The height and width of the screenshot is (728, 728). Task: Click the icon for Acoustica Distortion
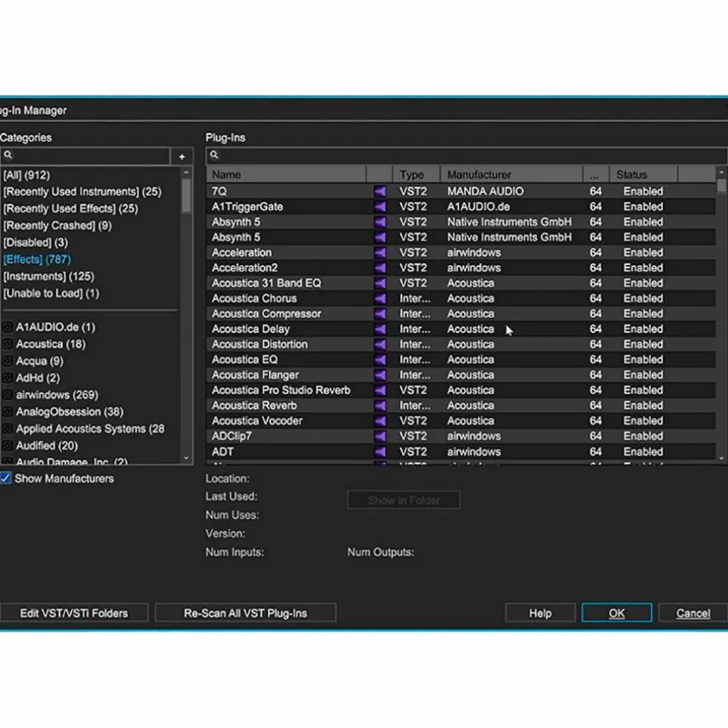coord(380,345)
